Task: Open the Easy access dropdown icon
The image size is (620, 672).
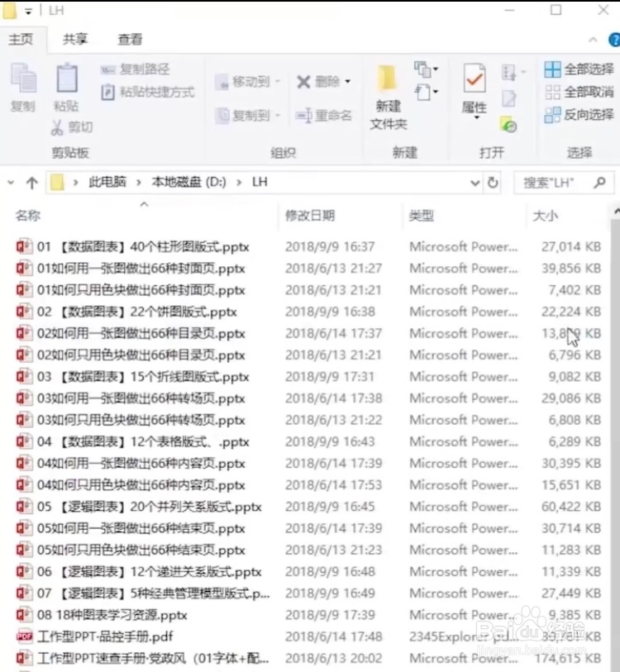Action: [x=426, y=92]
